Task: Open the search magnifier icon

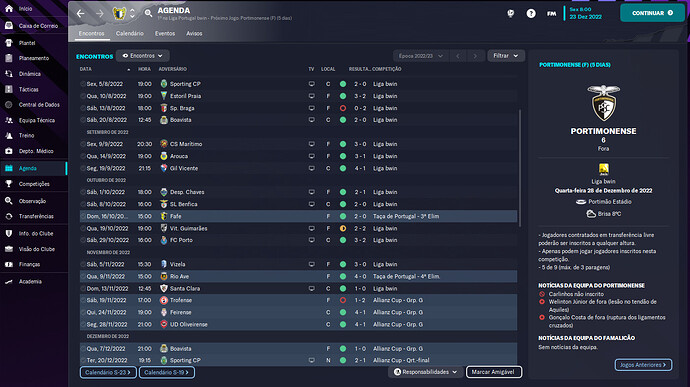Action: [x=148, y=14]
